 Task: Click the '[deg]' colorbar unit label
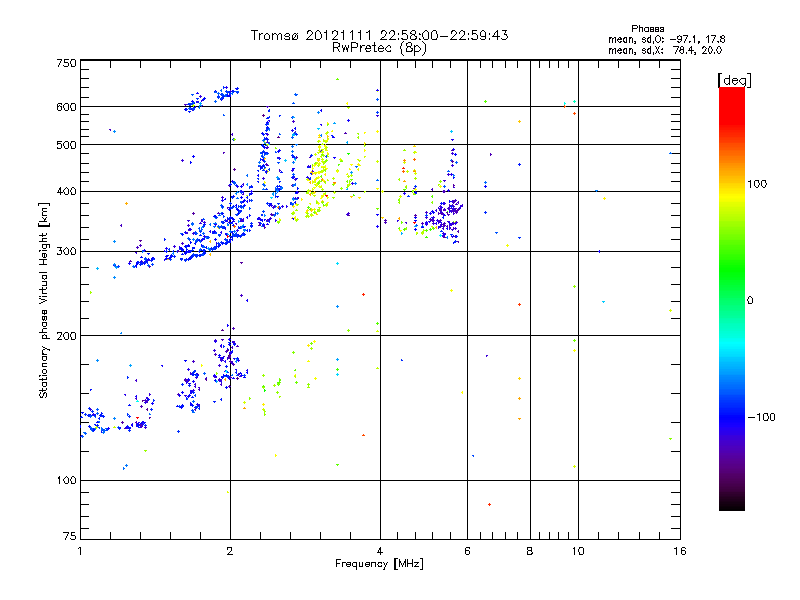click(734, 80)
